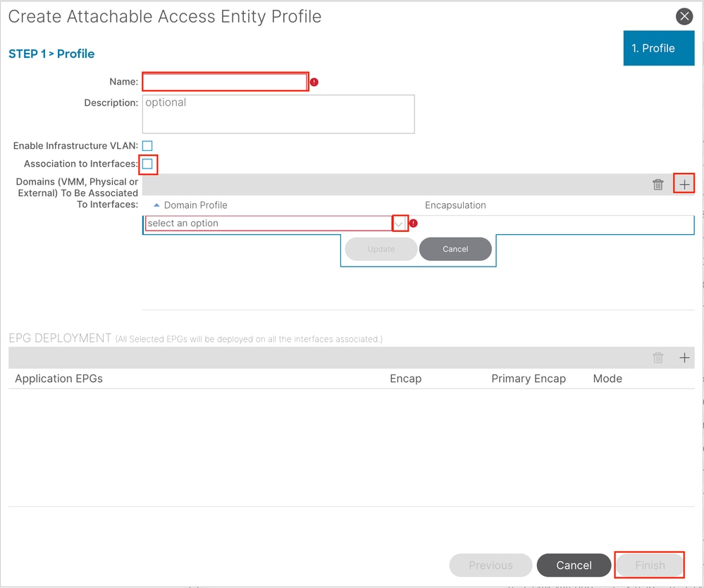Cancel the domain profile row edit
This screenshot has width=704, height=588.
[x=455, y=249]
